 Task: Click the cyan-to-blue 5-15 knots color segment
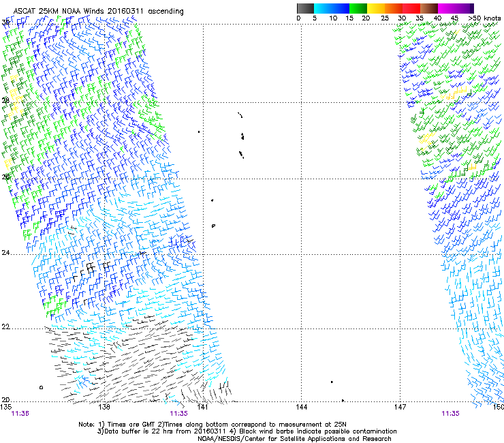coord(332,8)
